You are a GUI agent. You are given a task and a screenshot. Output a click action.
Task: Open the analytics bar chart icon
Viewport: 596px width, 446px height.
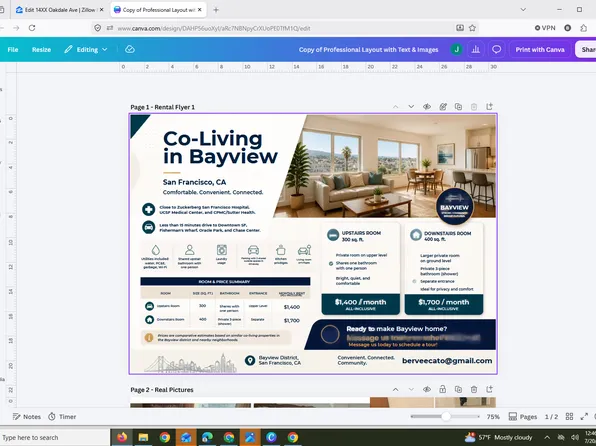476,49
